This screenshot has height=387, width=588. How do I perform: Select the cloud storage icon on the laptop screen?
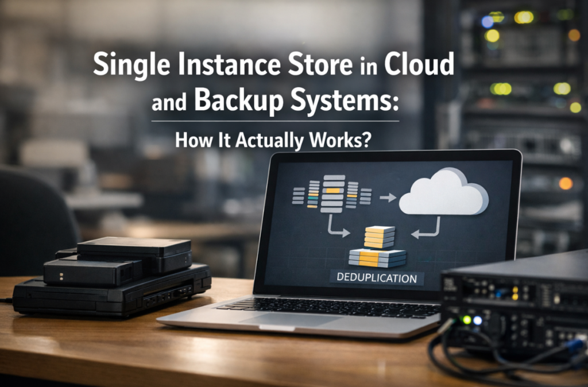443,192
